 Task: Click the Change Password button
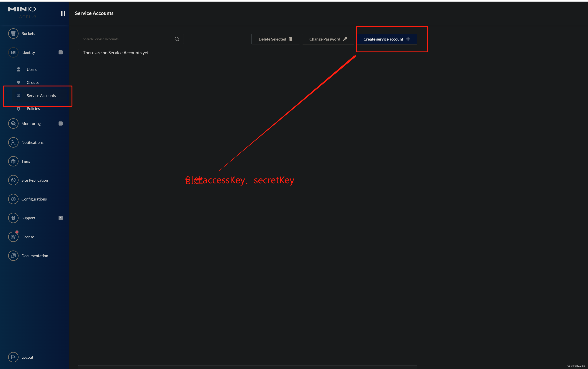[x=327, y=39]
